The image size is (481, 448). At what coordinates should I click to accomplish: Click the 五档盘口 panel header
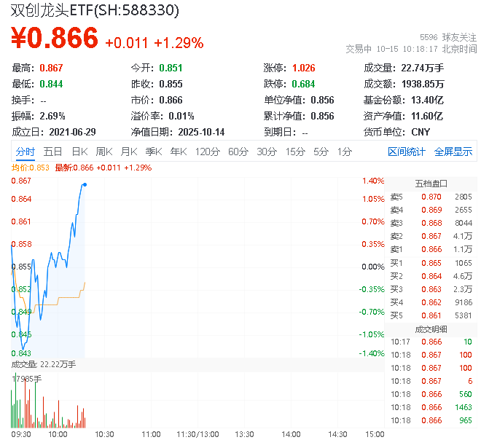point(431,184)
